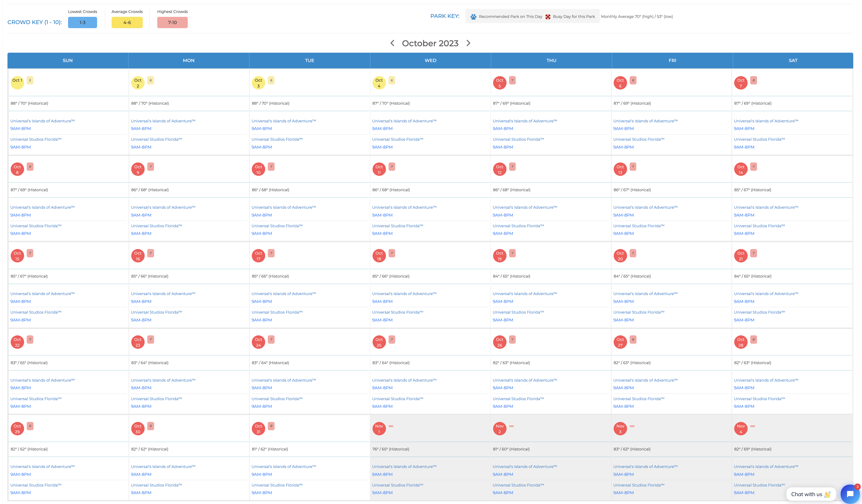Select the Oct 17 date circle

(x=259, y=256)
